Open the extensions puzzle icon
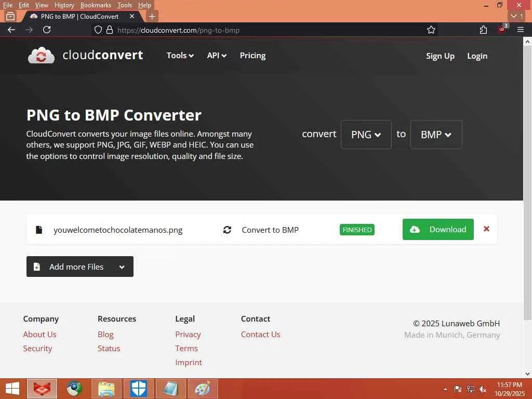The width and height of the screenshot is (532, 399). (484, 30)
